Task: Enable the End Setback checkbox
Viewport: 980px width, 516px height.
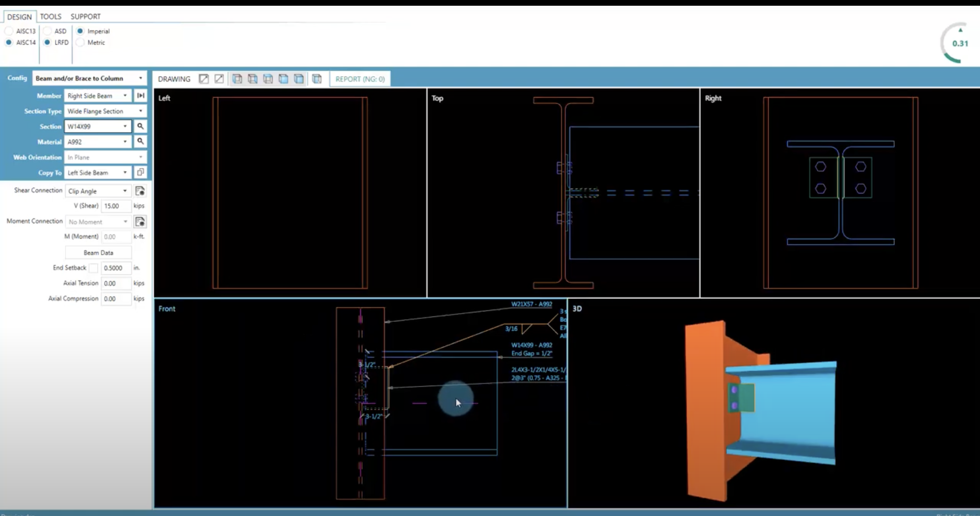Action: point(94,268)
